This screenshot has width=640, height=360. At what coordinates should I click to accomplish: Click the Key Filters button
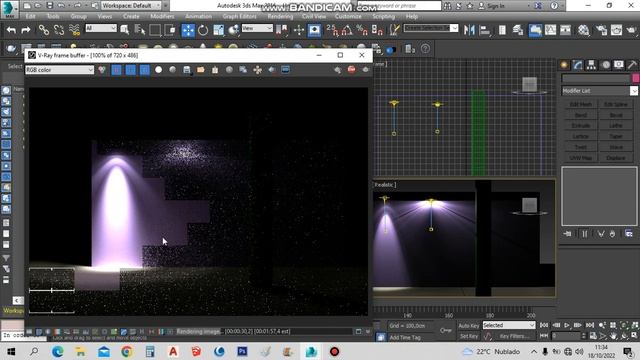coord(514,336)
